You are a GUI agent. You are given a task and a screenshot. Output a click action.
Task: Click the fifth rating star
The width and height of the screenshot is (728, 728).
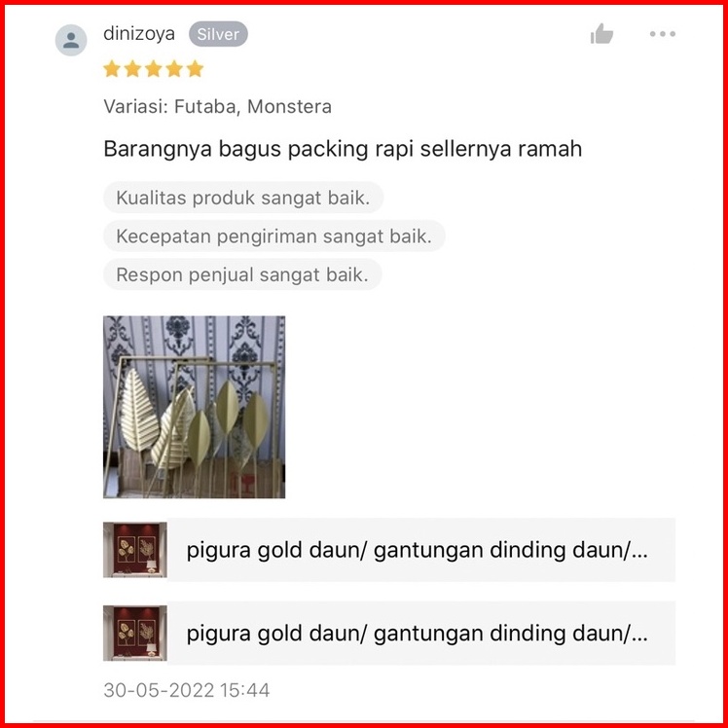[195, 69]
